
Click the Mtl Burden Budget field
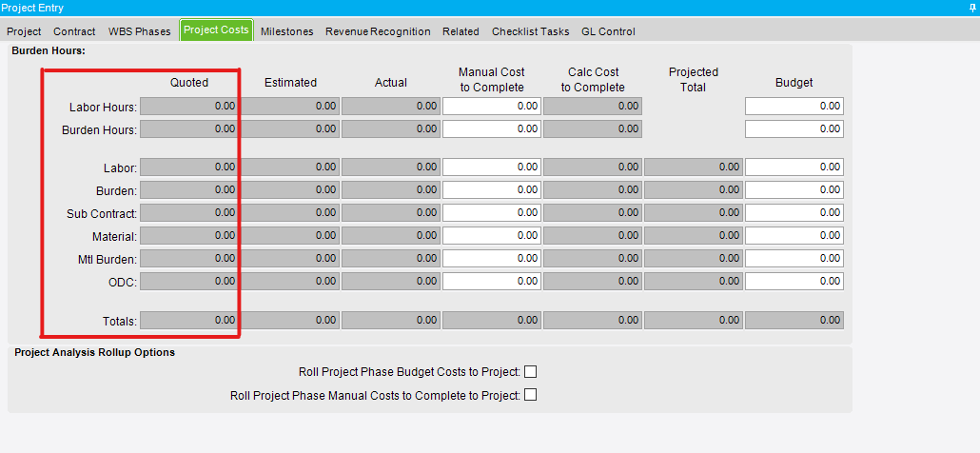[x=794, y=258]
